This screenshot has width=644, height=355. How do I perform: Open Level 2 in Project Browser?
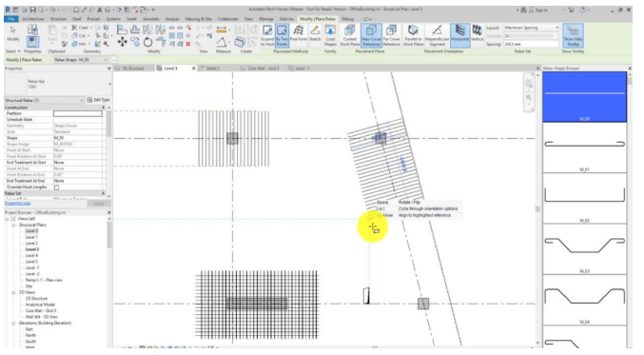pos(31,244)
